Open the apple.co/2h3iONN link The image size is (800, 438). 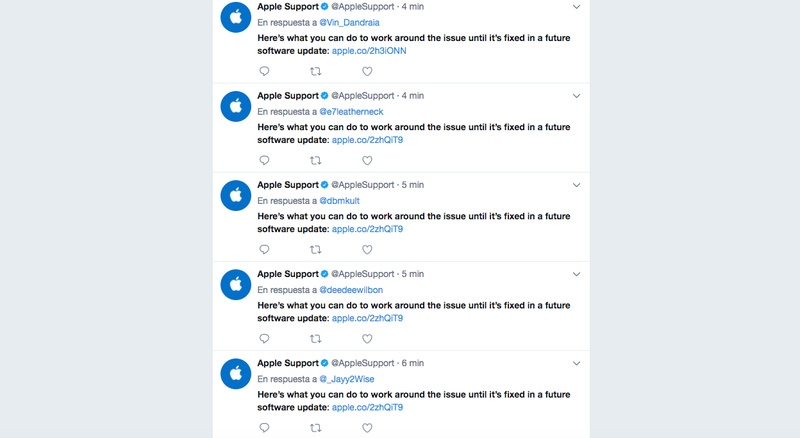369,51
